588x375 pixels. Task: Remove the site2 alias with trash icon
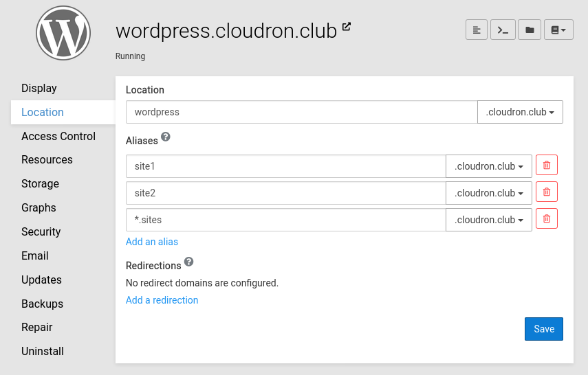coord(546,192)
